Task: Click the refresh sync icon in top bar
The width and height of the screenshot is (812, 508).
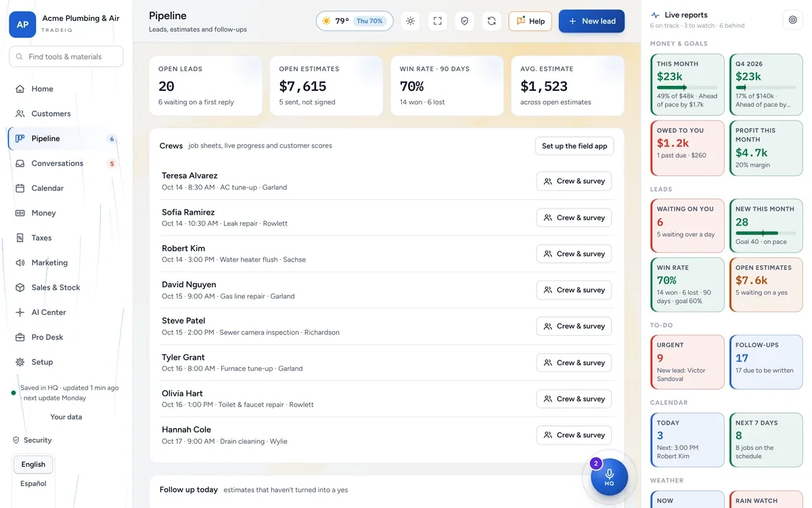Action: tap(491, 21)
